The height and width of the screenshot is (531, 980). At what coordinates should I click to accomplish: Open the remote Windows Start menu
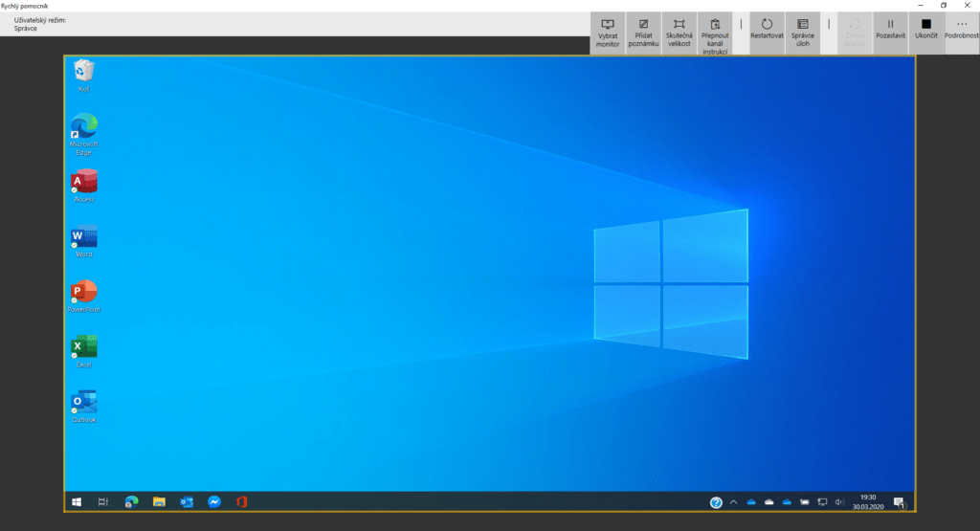point(77,502)
